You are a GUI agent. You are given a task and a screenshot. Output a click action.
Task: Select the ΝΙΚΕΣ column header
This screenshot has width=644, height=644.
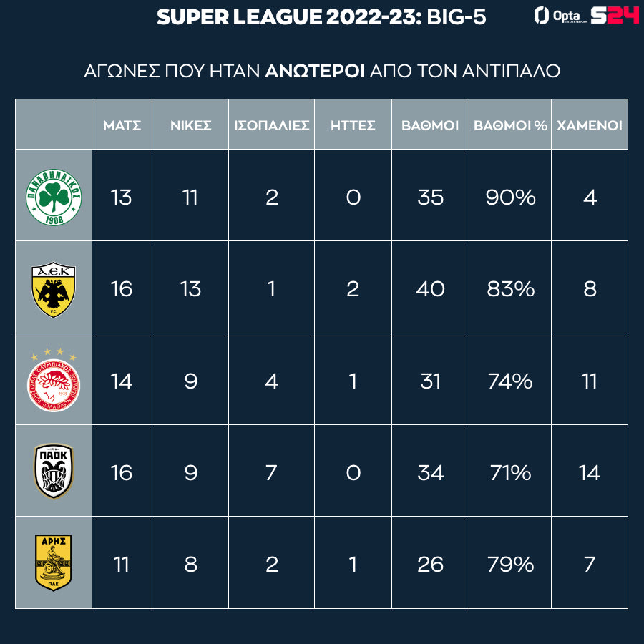[190, 125]
